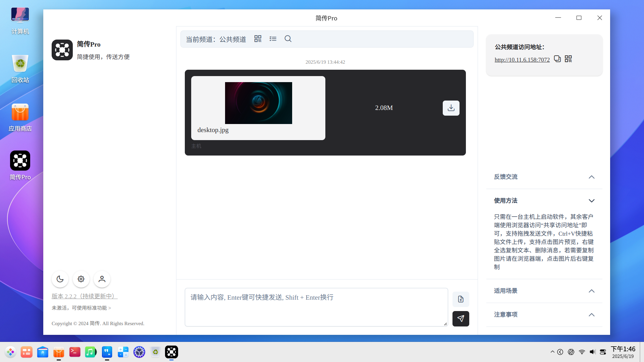Click the timestamp 2025/6/19 13:44:42
The height and width of the screenshot is (362, 644).
[325, 62]
